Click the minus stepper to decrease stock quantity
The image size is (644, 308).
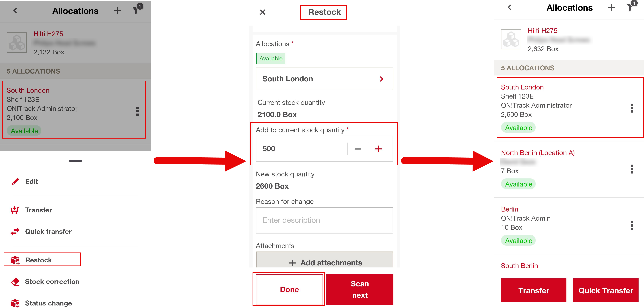[x=357, y=149]
